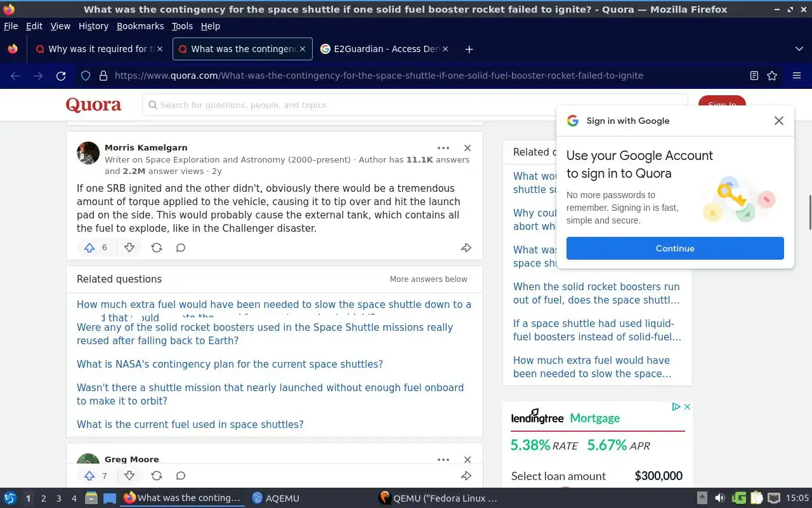Open the Firefox hamburger menu
The image size is (812, 508).
[797, 76]
